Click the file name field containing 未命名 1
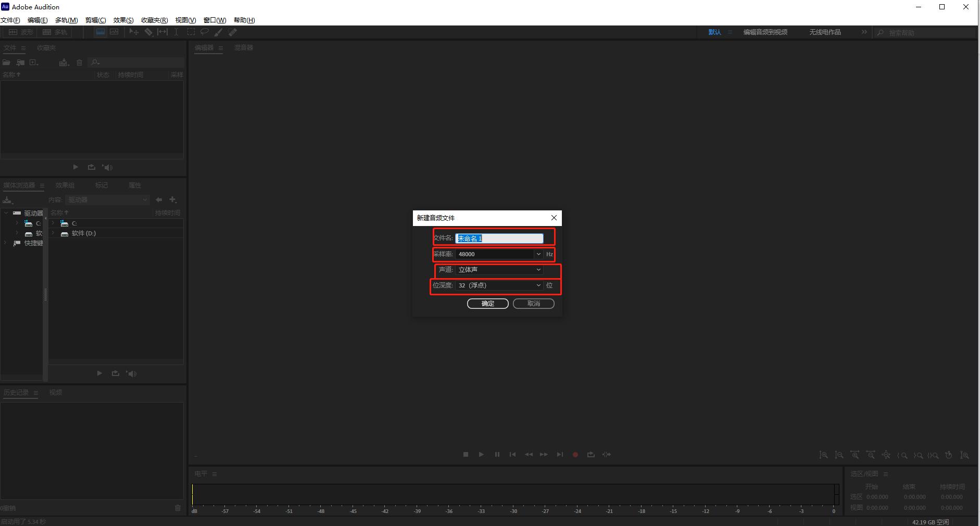The image size is (980, 526). pyautogui.click(x=499, y=239)
